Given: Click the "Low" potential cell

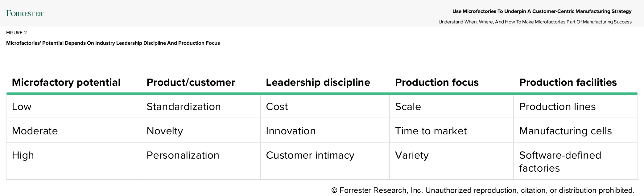Looking at the screenshot, I should pos(22,107).
